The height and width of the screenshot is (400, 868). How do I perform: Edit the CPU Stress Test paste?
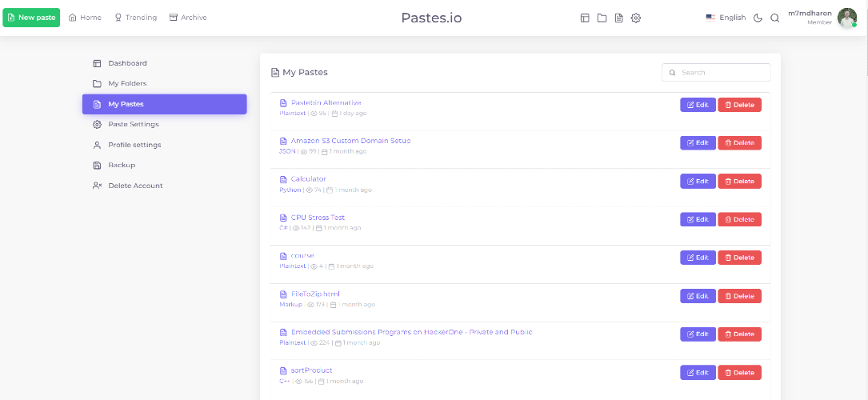(698, 220)
